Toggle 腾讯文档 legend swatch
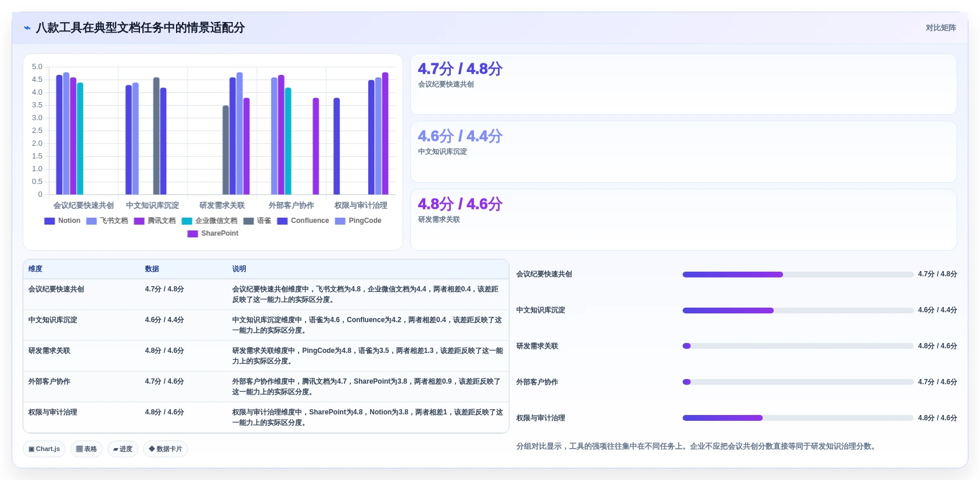The image size is (980, 480). pyautogui.click(x=139, y=221)
